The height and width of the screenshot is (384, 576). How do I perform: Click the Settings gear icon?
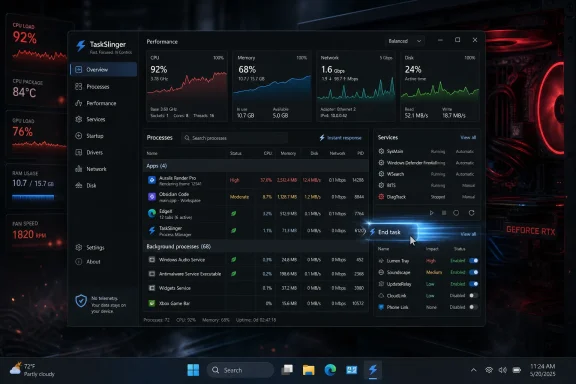79,247
